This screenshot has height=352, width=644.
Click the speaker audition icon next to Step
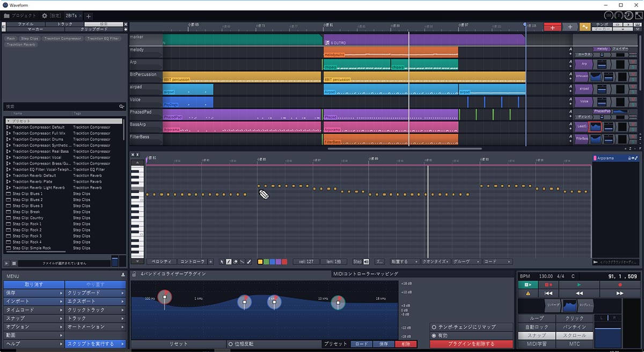coord(365,261)
